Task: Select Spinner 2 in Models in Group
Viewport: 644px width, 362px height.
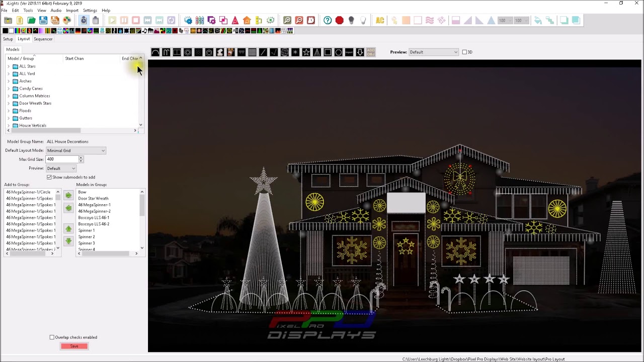Action: pyautogui.click(x=87, y=237)
